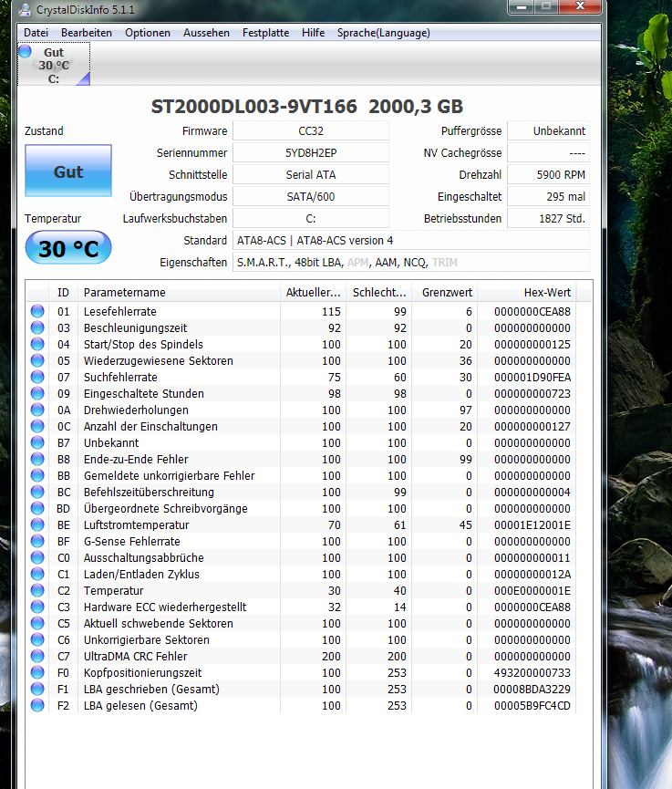Image resolution: width=672 pixels, height=789 pixels.
Task: Click status icon of Übergeordnete Schreibvorgänge row
Action: pos(37,508)
